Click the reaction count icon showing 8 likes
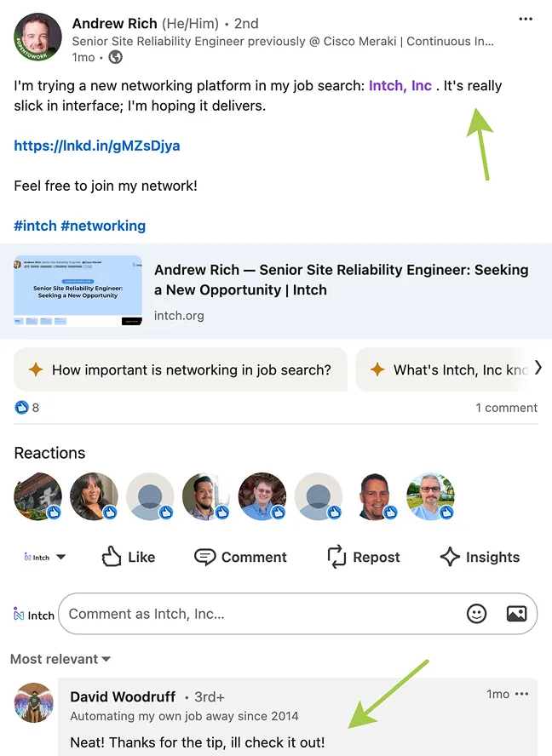552x756 pixels. point(21,408)
